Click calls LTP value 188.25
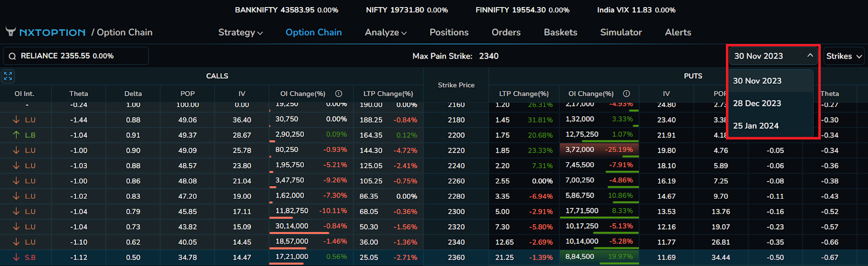The image size is (868, 266). [x=371, y=119]
